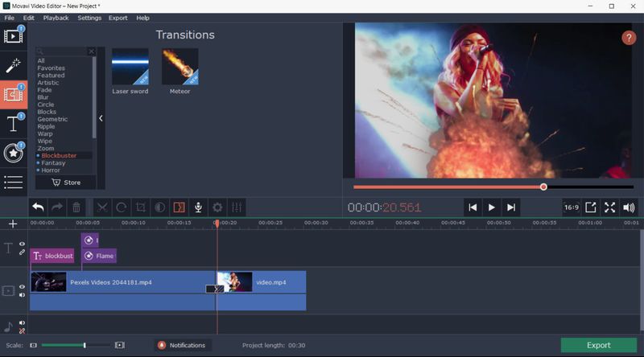Open the Playback menu
644x357 pixels.
(x=56, y=18)
